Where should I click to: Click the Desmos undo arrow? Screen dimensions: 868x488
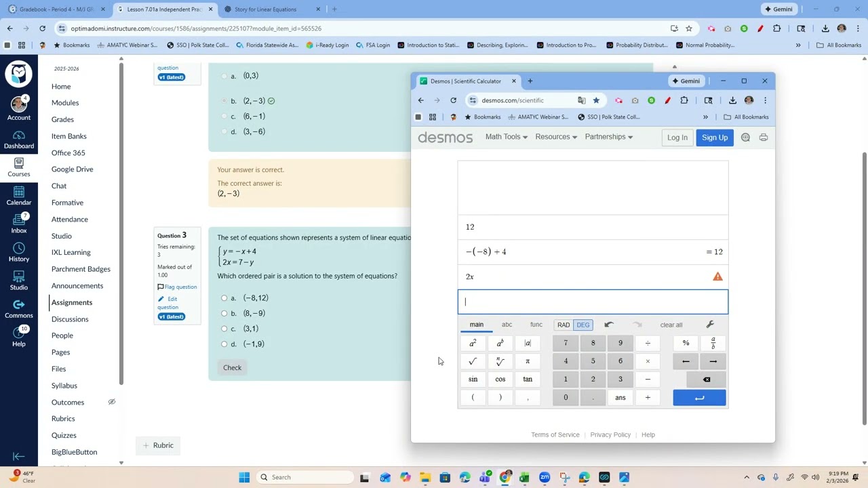609,325
